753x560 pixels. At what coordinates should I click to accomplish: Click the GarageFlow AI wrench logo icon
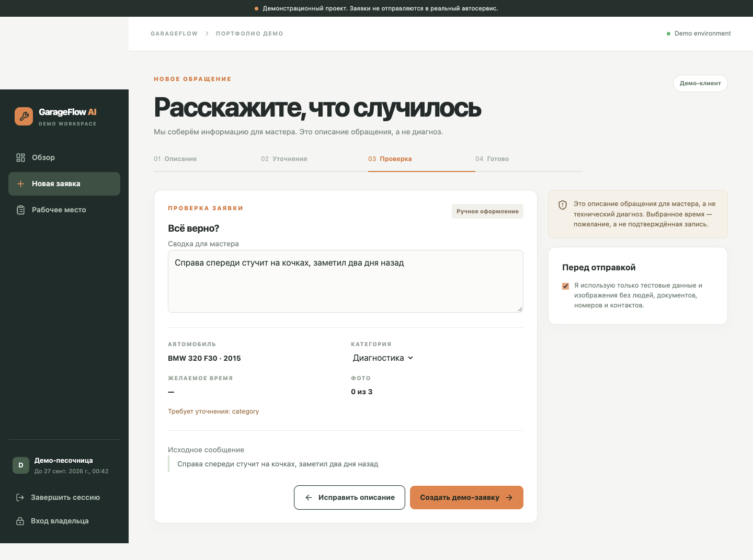[24, 116]
